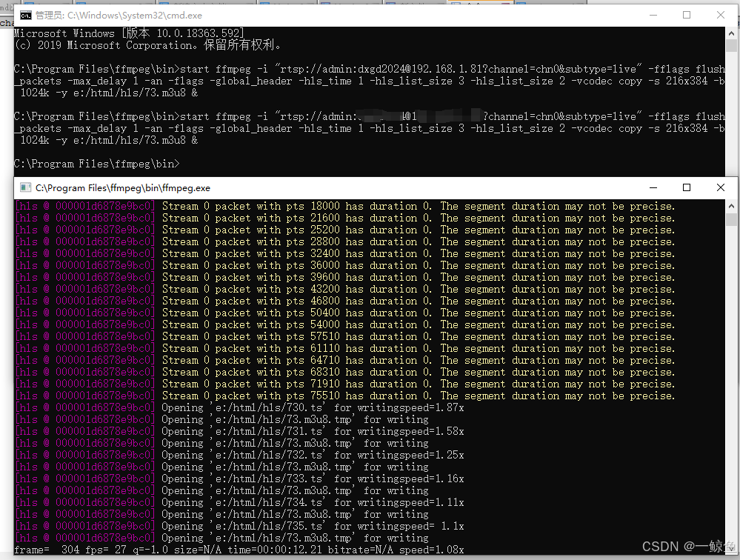The width and height of the screenshot is (740, 560).
Task: Click the log line with pts 18000
Action: click(345, 206)
